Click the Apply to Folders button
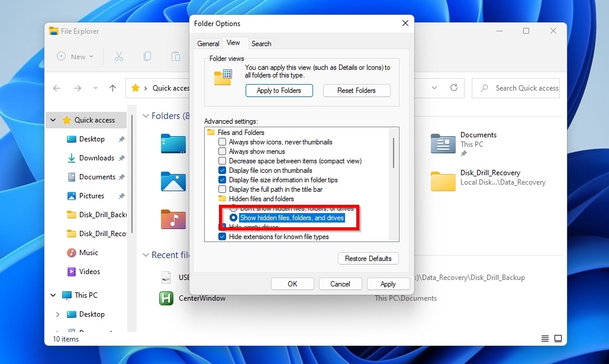 coord(279,91)
